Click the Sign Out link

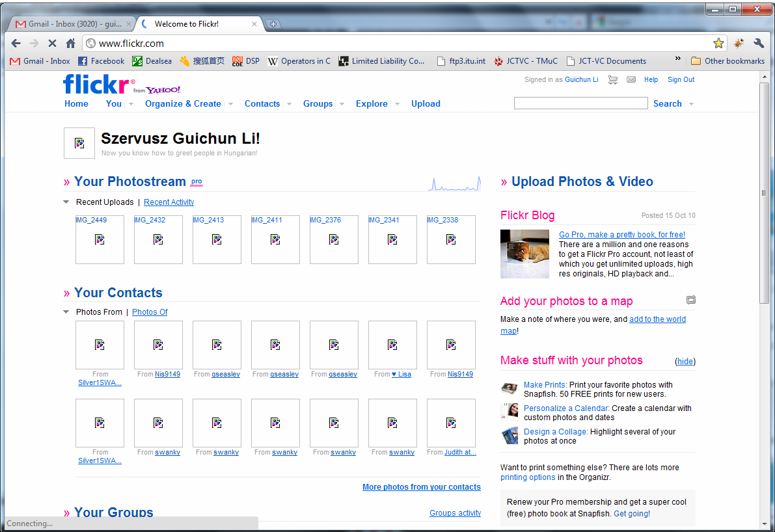(681, 79)
